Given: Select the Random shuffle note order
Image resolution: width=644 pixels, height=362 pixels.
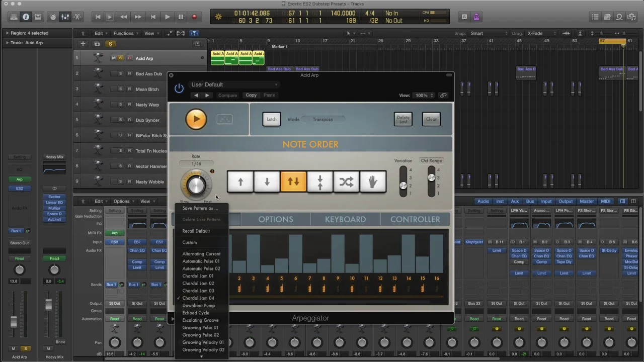Looking at the screenshot, I should pyautogui.click(x=346, y=182).
